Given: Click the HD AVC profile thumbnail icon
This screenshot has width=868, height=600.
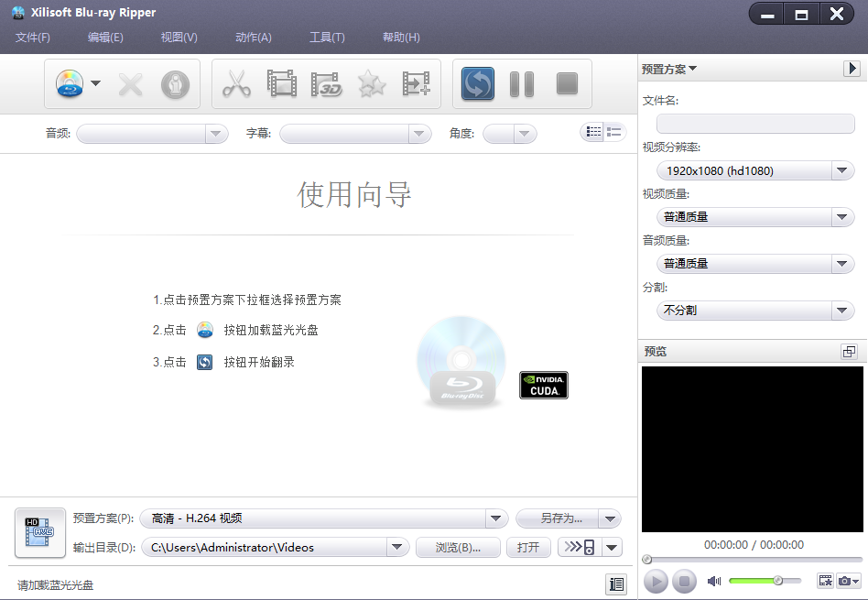Looking at the screenshot, I should point(40,533).
